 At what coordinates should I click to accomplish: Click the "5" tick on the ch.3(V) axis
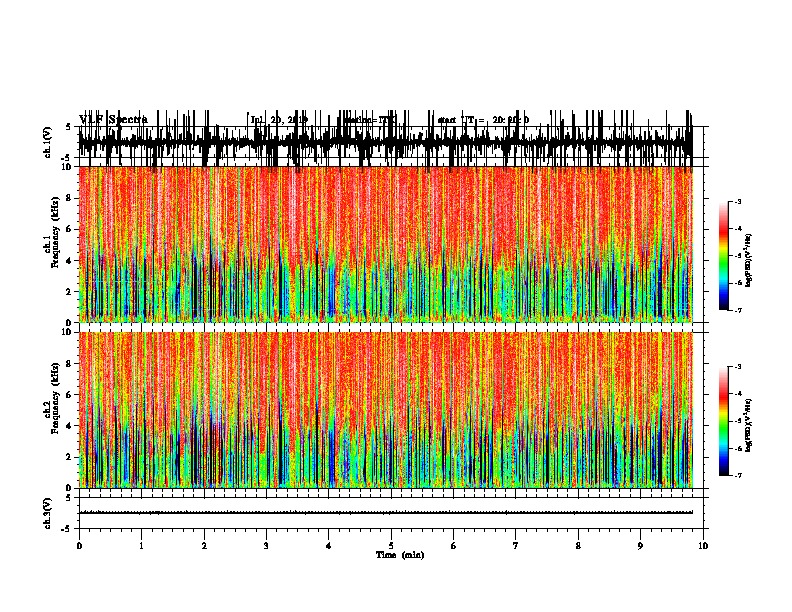point(68,498)
